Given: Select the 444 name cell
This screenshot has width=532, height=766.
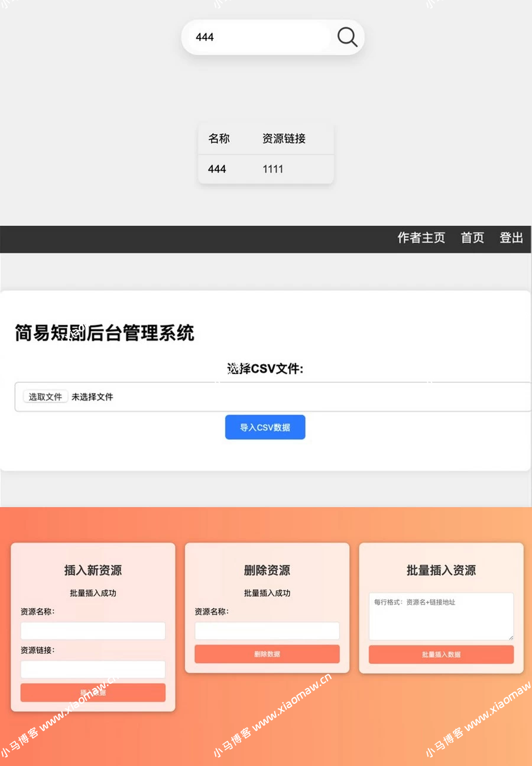Looking at the screenshot, I should 217,169.
